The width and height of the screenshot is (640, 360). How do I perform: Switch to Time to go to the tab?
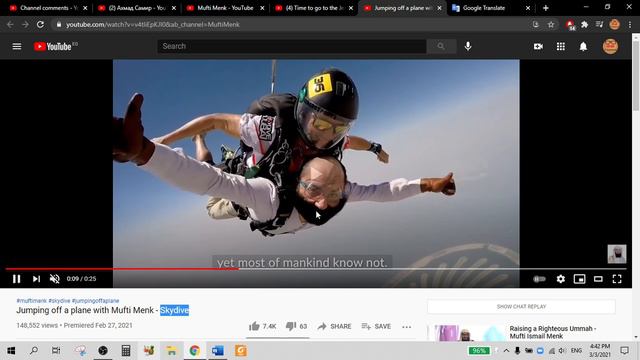pyautogui.click(x=313, y=8)
